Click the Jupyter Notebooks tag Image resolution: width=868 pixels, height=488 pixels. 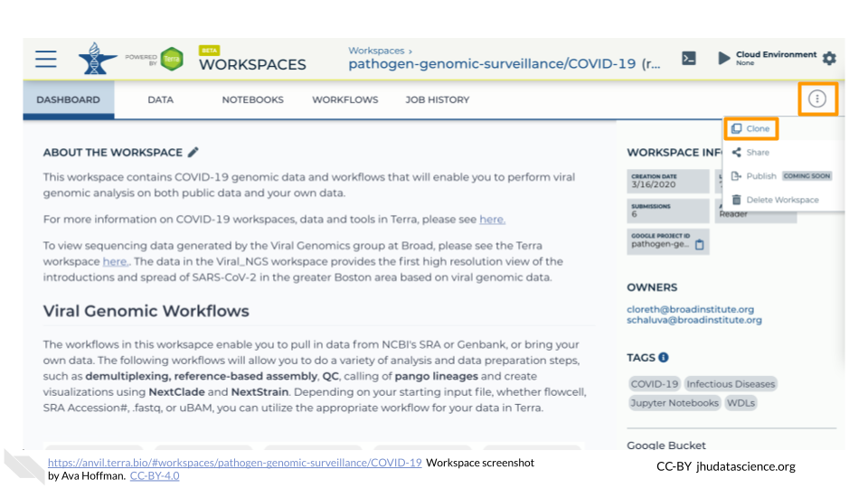[x=675, y=403]
